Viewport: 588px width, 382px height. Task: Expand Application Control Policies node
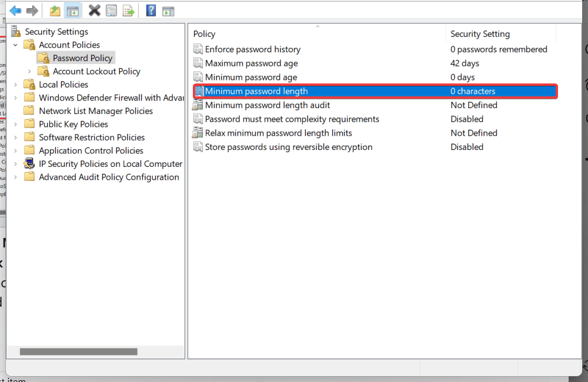point(15,150)
